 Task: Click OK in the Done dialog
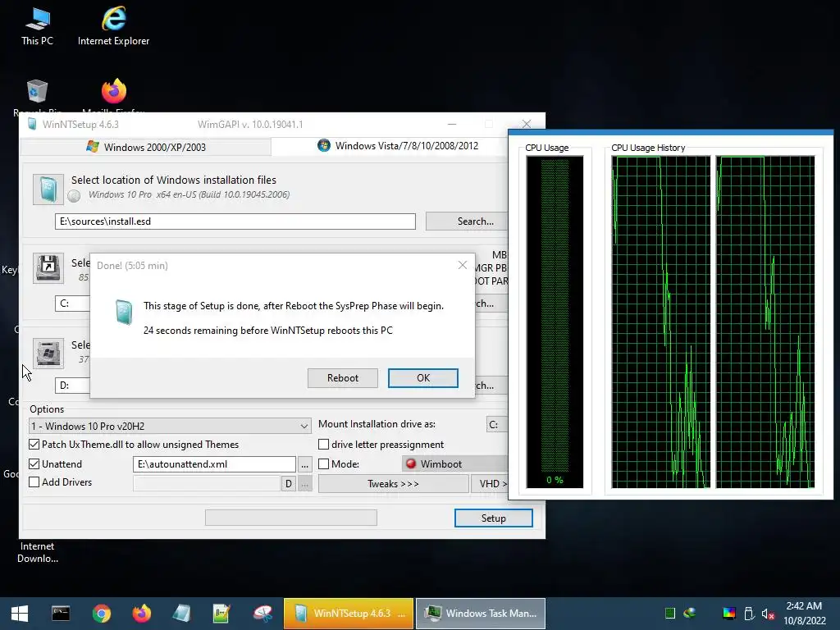[x=423, y=377]
